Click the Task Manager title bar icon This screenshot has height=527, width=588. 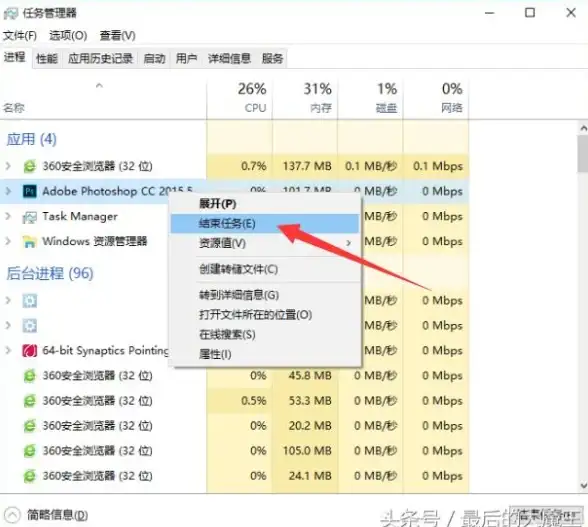(x=10, y=14)
